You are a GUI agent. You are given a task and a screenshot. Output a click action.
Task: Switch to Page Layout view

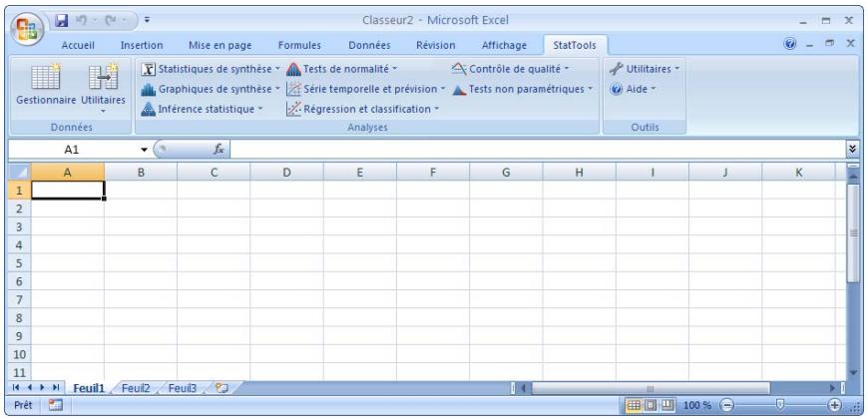click(650, 405)
